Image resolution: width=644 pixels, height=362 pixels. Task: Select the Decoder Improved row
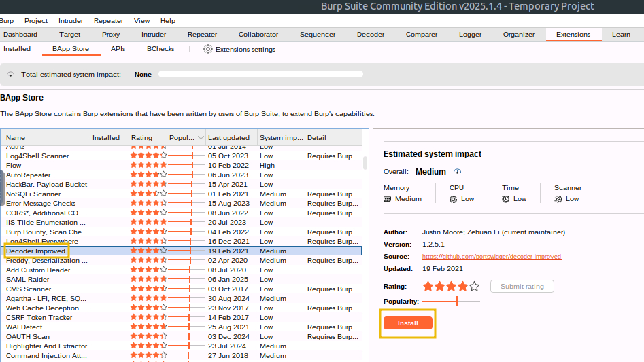pyautogui.click(x=181, y=251)
